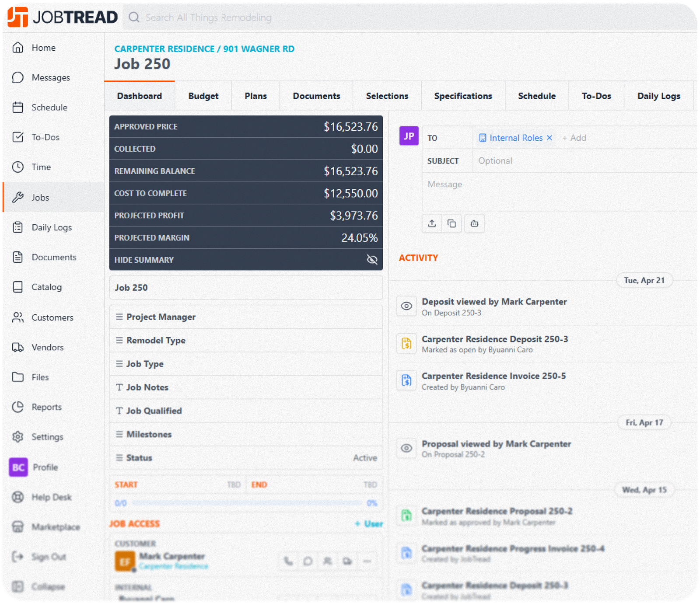Screen dimensions: 700x603
Task: Open Carpenter Residence Invoice 250-5 activity
Action: 493,376
